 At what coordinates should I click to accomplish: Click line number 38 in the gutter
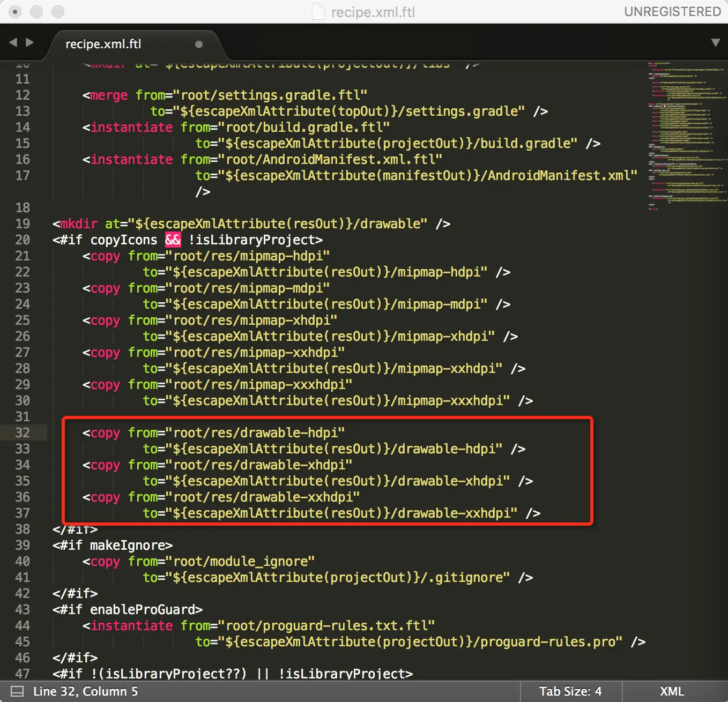(x=23, y=529)
